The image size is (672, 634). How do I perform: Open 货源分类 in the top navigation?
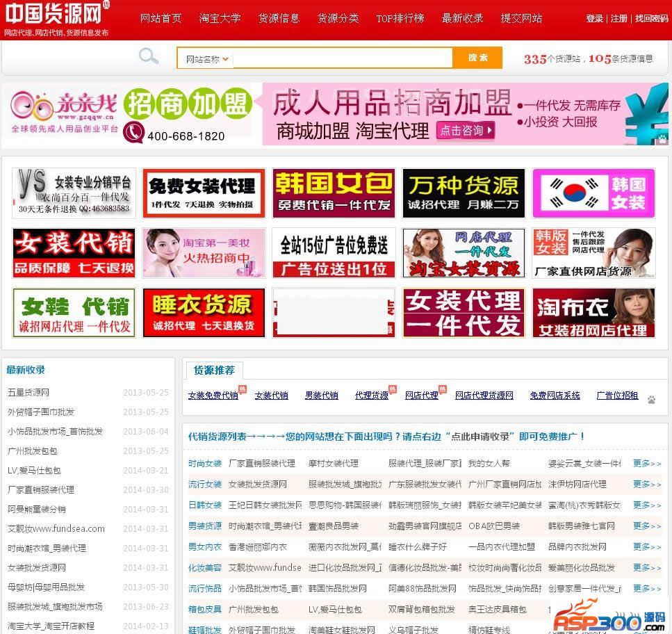[338, 19]
